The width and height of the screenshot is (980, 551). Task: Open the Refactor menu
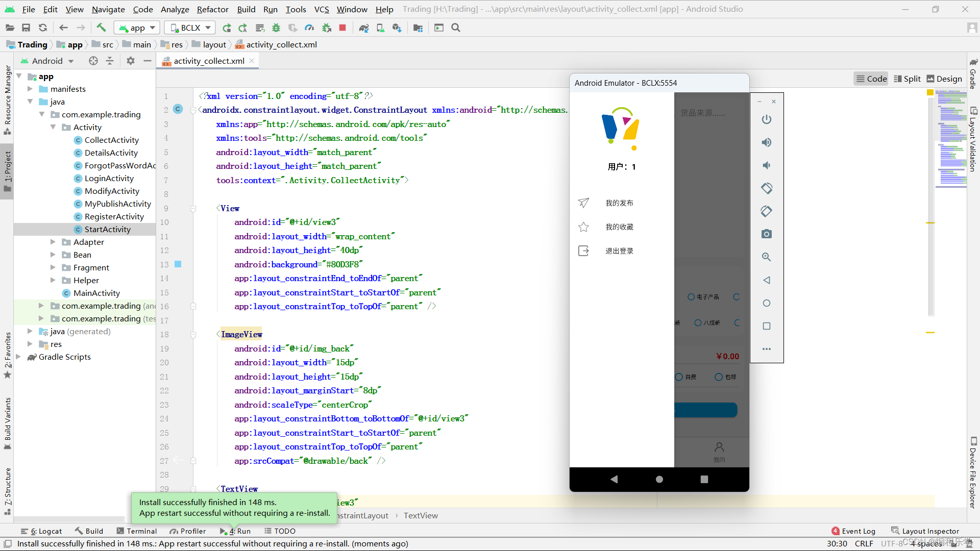click(212, 9)
